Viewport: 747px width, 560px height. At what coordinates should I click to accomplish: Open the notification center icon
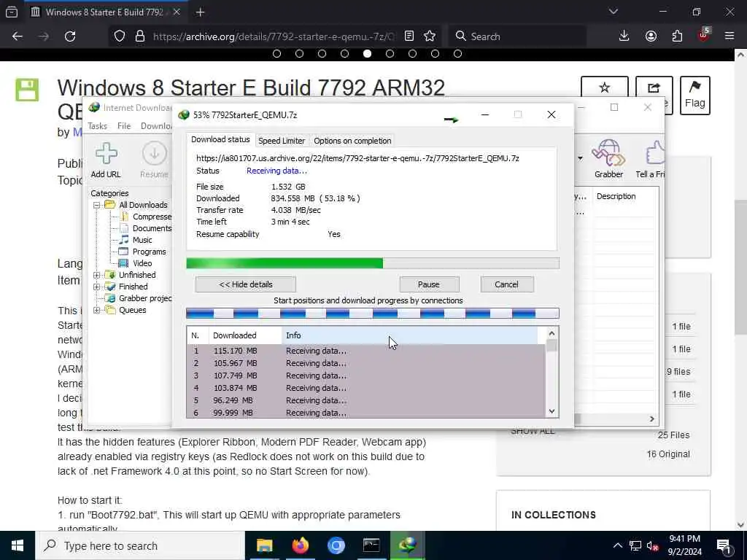(x=724, y=545)
